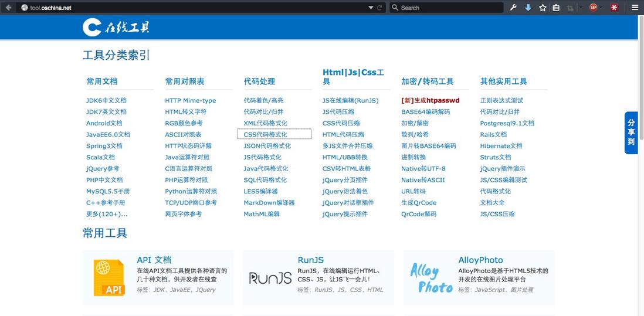Open MathML编辑 link
This screenshot has width=644, height=316.
(262, 214)
